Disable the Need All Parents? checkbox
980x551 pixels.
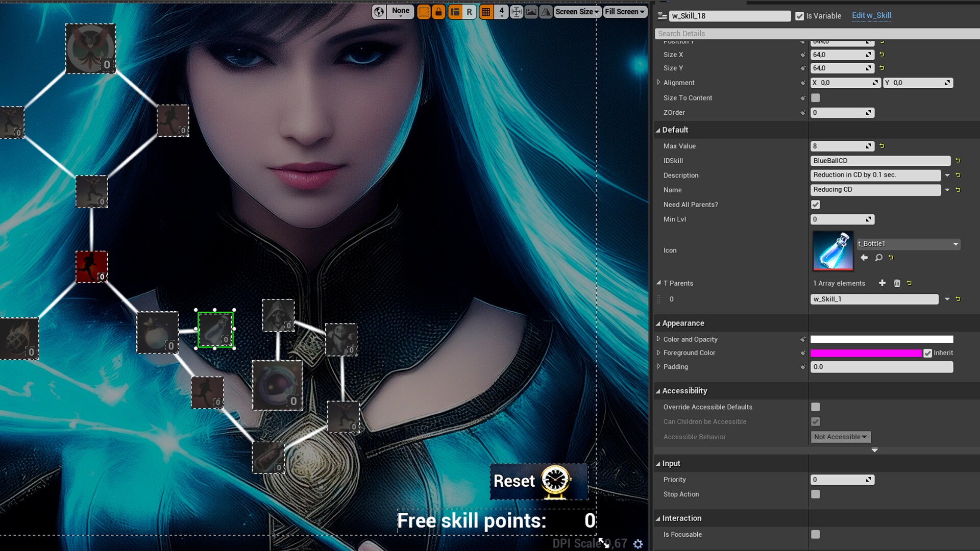[815, 204]
